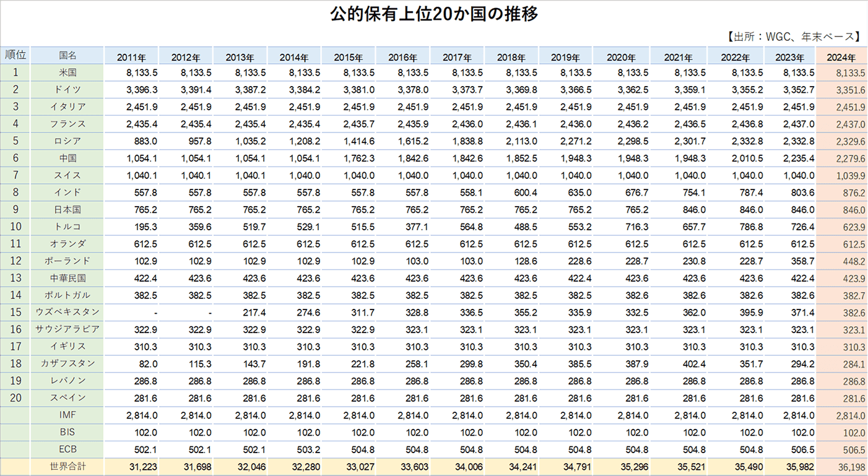868x476 pixels.
Task: Select the トルコ country cell
Action: coord(67,227)
